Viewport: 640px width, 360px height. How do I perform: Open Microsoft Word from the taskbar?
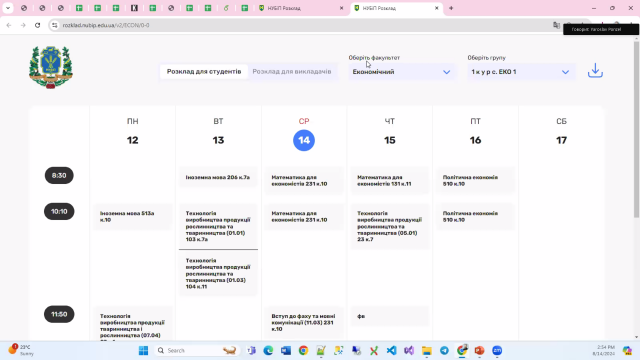click(x=286, y=351)
